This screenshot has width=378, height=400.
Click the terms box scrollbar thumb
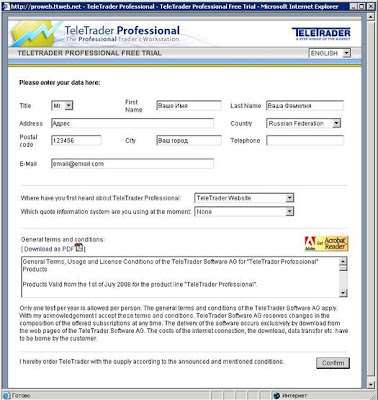[x=343, y=268]
